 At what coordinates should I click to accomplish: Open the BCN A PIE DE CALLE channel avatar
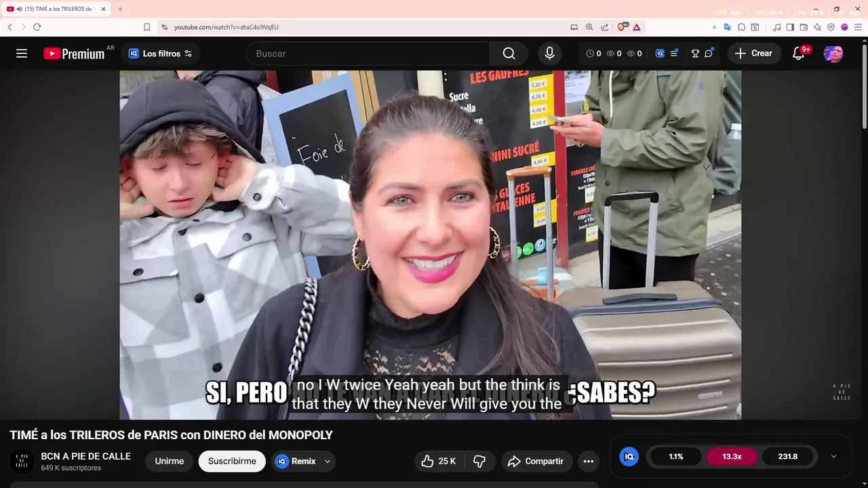click(x=22, y=461)
